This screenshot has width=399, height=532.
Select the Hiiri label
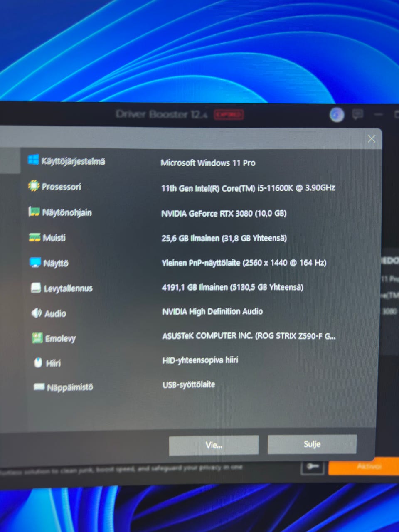(53, 363)
